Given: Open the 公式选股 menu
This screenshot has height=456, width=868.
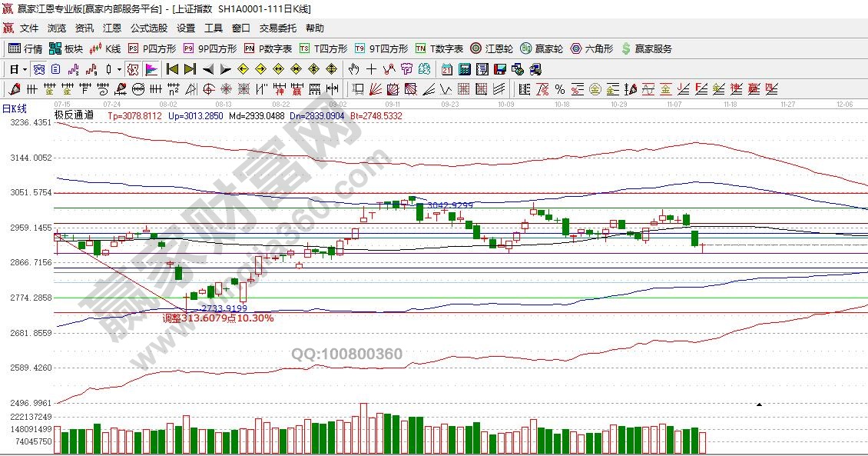Looking at the screenshot, I should tap(148, 28).
